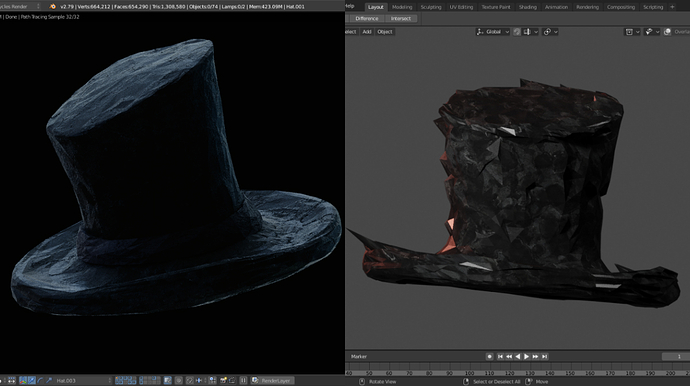Click the first scene layer button grid

pyautogui.click(x=125, y=380)
